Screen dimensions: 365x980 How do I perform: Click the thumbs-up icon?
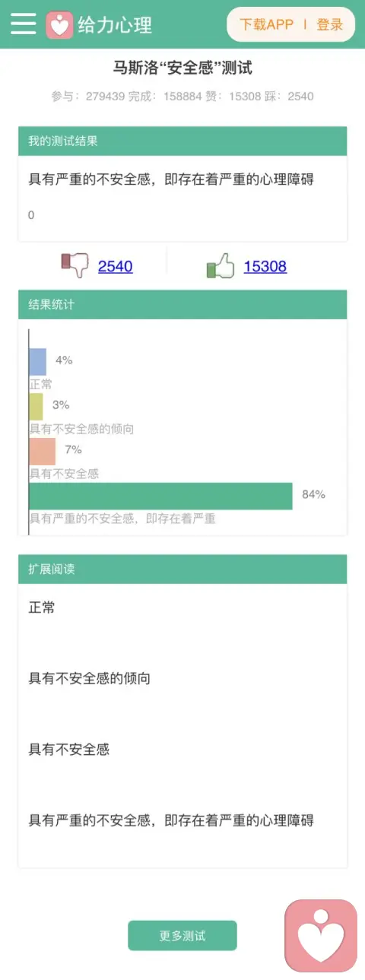coord(220,266)
